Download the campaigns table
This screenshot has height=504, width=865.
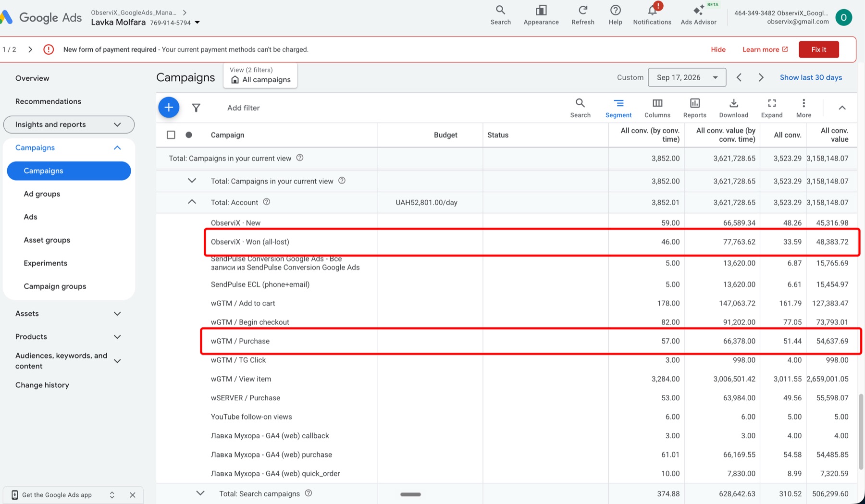[x=734, y=108]
